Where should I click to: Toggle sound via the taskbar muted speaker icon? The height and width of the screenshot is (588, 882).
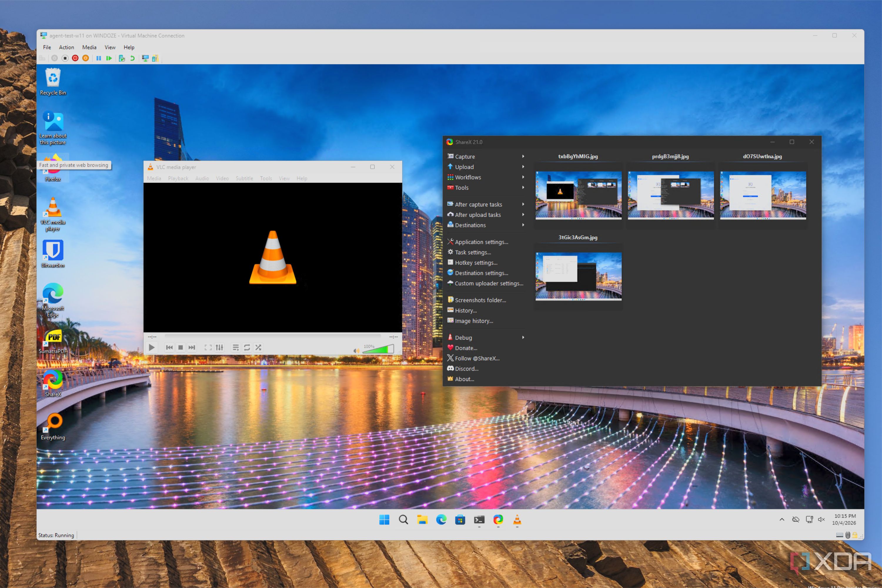pyautogui.click(x=822, y=519)
